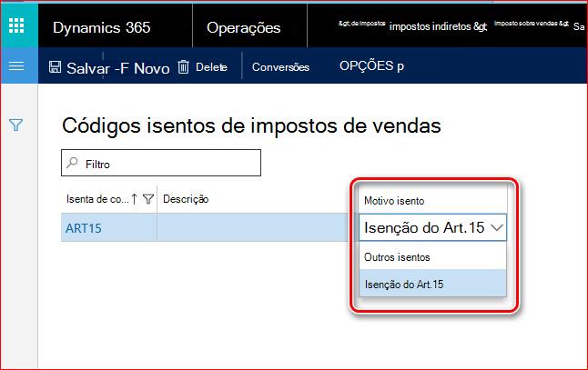This screenshot has height=370, width=588.
Task: Open the side filter pane funnel icon
Action: click(x=16, y=125)
